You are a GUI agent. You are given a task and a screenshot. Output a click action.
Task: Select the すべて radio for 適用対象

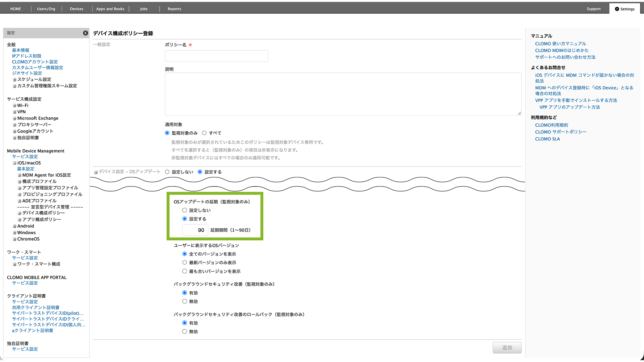coord(204,133)
